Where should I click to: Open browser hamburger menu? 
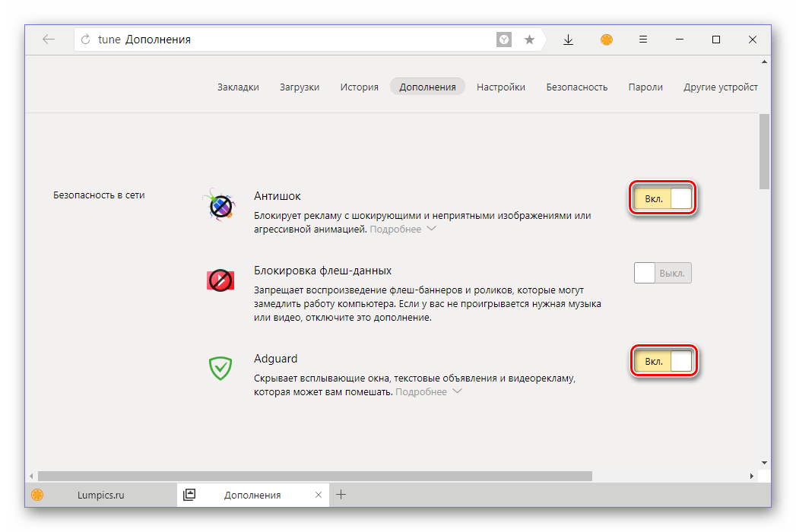click(x=642, y=39)
